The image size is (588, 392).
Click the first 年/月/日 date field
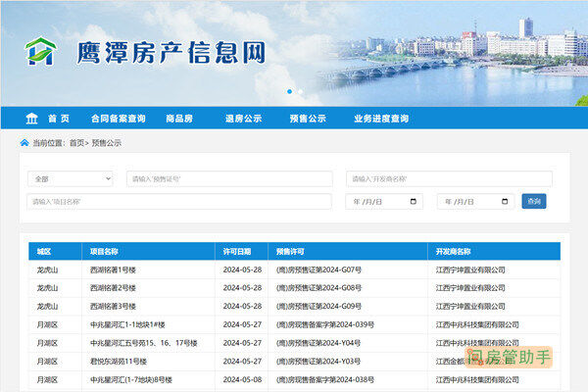click(384, 202)
